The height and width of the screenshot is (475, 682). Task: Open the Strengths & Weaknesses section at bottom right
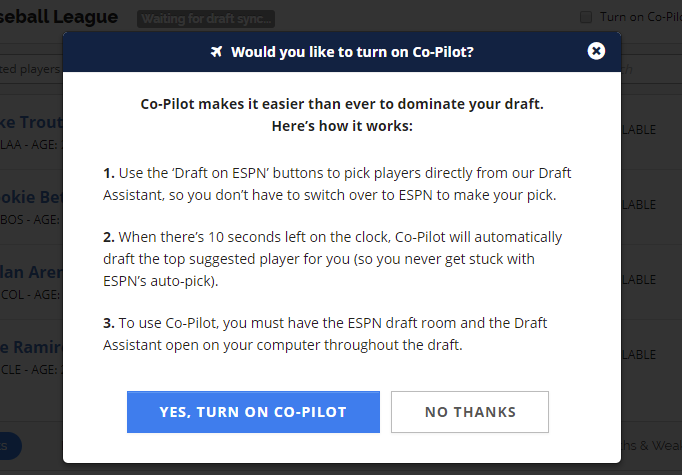pos(652,445)
